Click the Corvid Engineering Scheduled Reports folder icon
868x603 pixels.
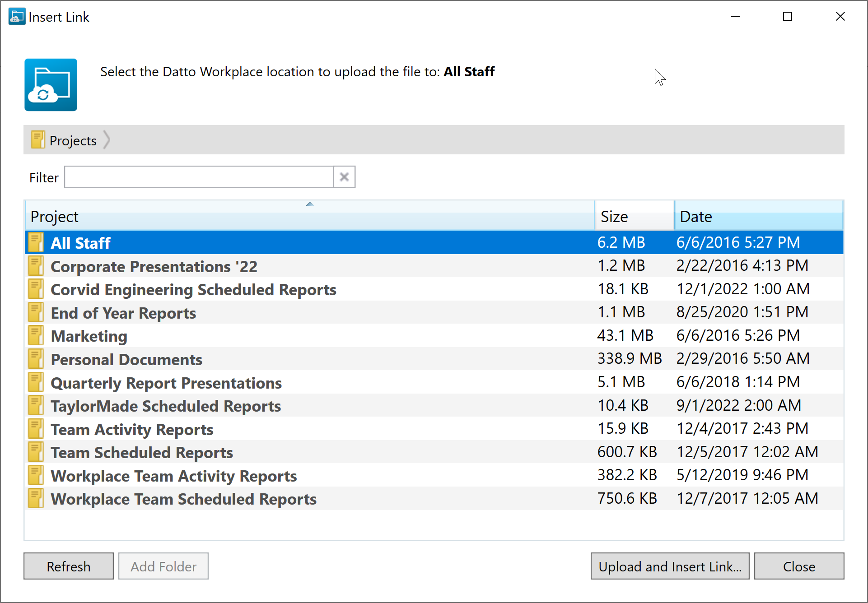point(36,289)
